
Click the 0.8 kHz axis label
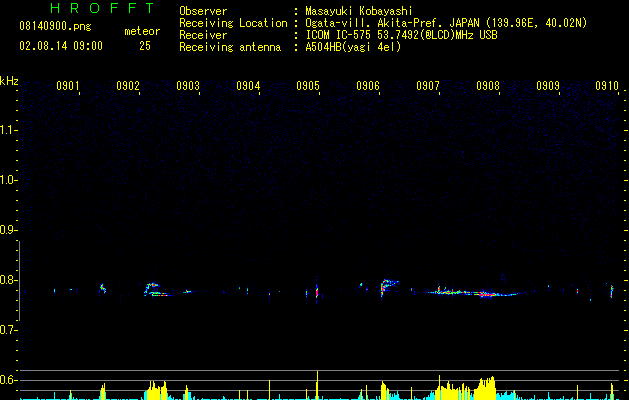[8, 280]
